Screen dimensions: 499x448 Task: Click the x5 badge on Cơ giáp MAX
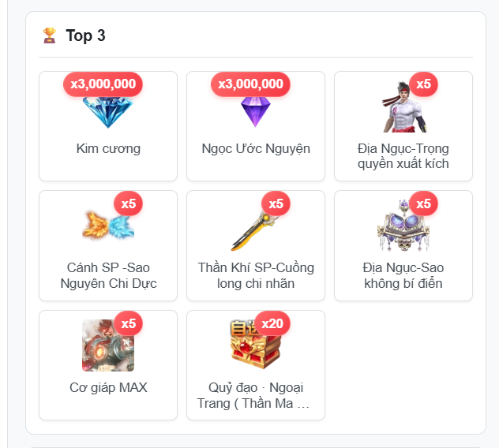[x=128, y=323]
